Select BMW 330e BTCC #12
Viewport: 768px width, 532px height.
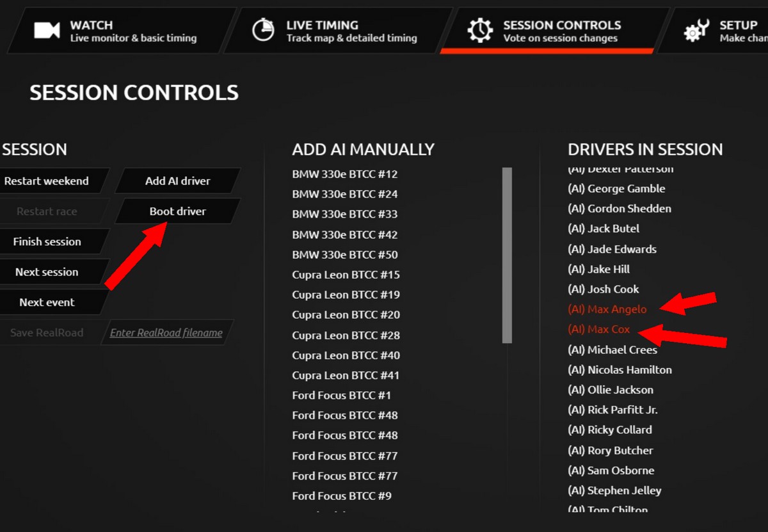click(345, 174)
